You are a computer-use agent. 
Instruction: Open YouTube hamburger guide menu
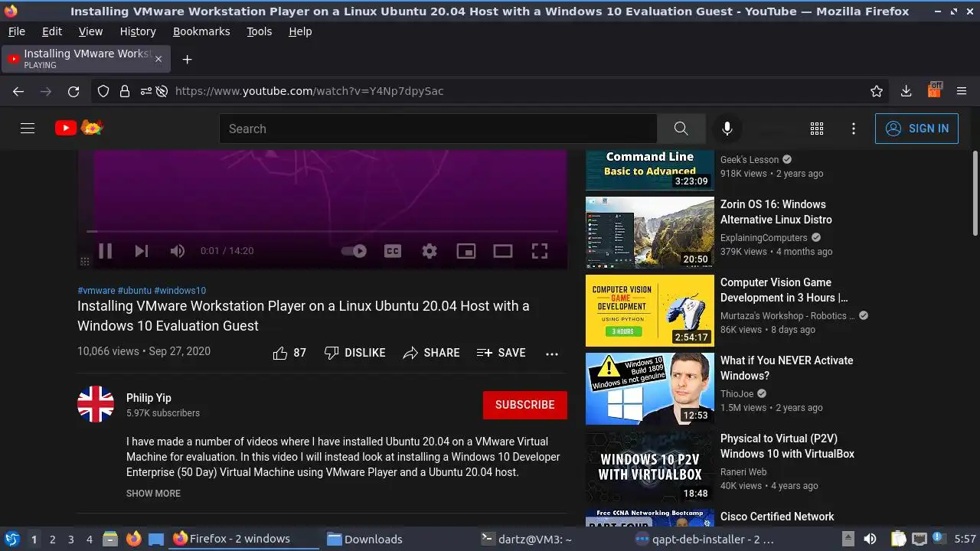[x=28, y=129]
